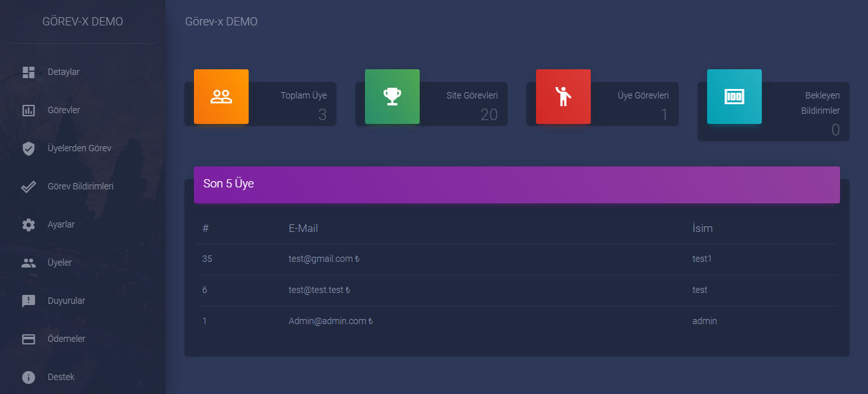Click the green Site Görevleri trophy icon
The width and height of the screenshot is (868, 394).
[392, 97]
